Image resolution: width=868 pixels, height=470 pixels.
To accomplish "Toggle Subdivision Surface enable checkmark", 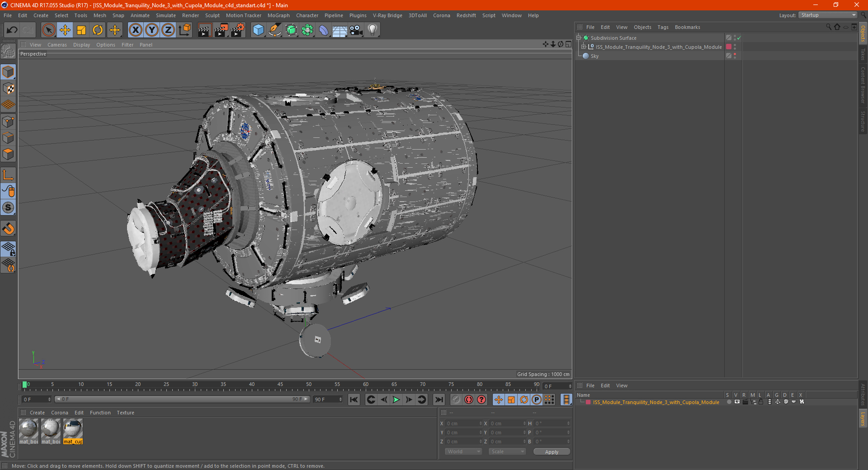I will [739, 38].
